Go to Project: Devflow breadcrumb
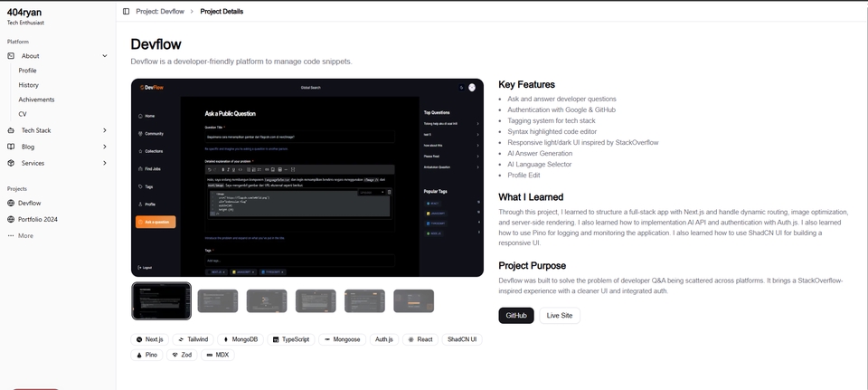The image size is (868, 390). (160, 11)
